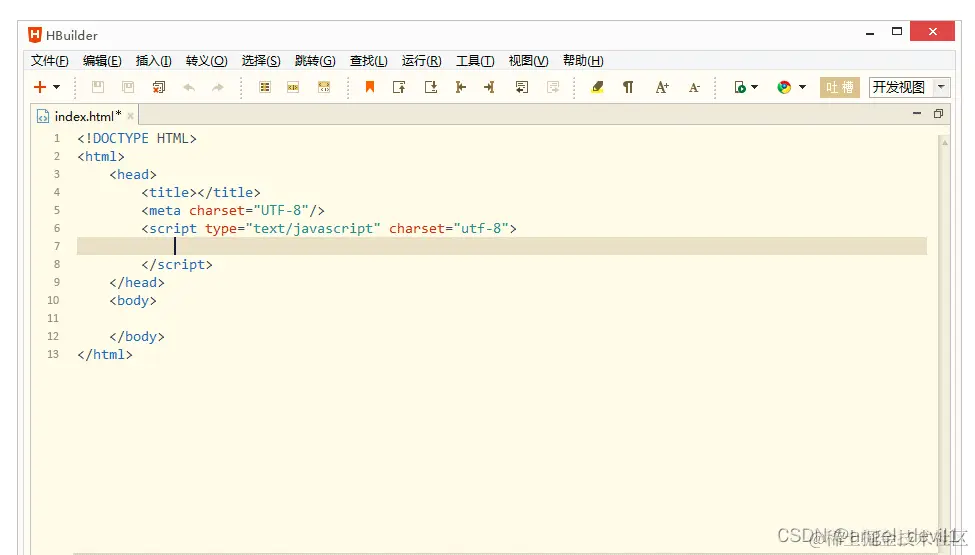Click the meta charset="UTF-8" line
This screenshot has width=975, height=555.
[x=233, y=210]
